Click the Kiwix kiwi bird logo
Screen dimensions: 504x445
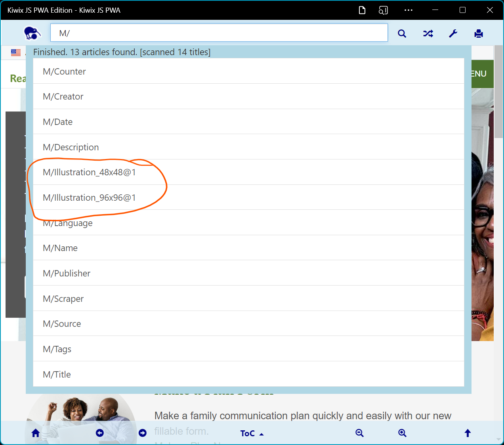tap(32, 33)
